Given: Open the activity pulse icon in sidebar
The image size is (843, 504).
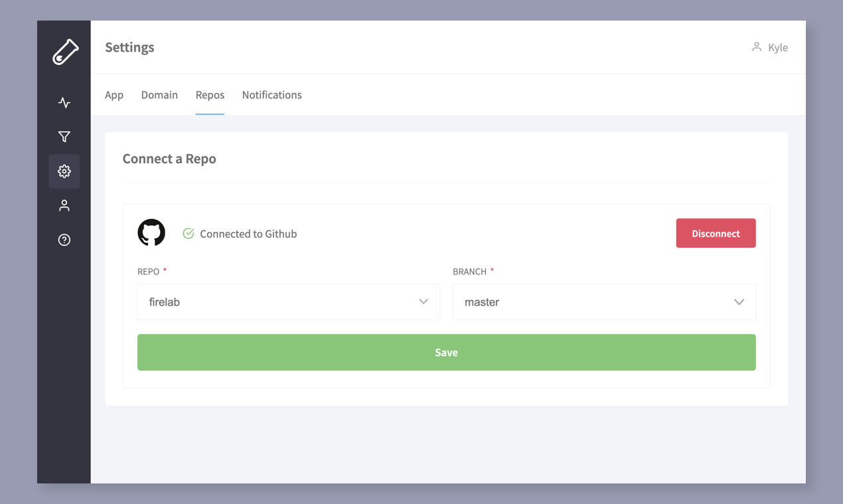Looking at the screenshot, I should click(x=64, y=103).
